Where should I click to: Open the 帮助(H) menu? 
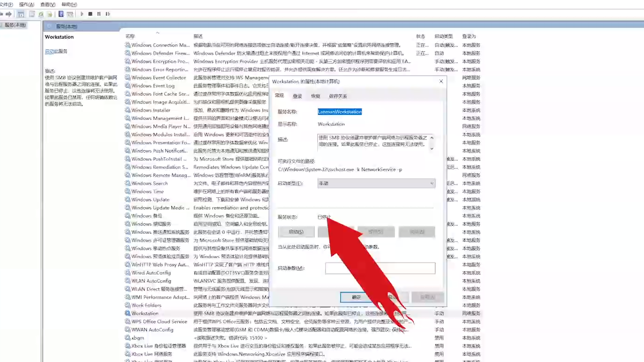(x=69, y=5)
